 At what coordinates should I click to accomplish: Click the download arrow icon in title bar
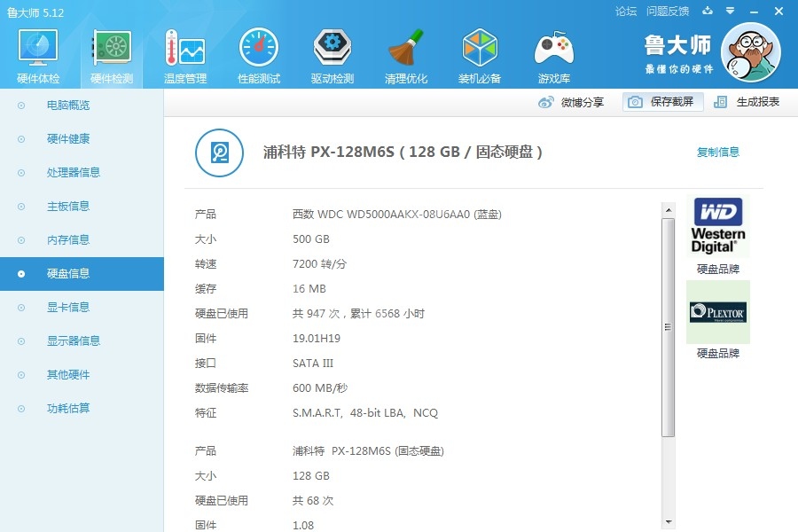pos(708,11)
